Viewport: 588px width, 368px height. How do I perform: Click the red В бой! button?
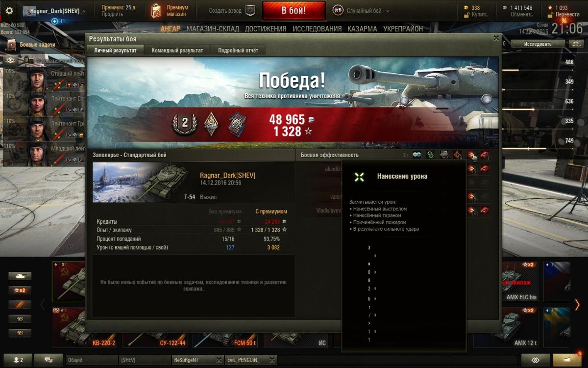click(294, 11)
